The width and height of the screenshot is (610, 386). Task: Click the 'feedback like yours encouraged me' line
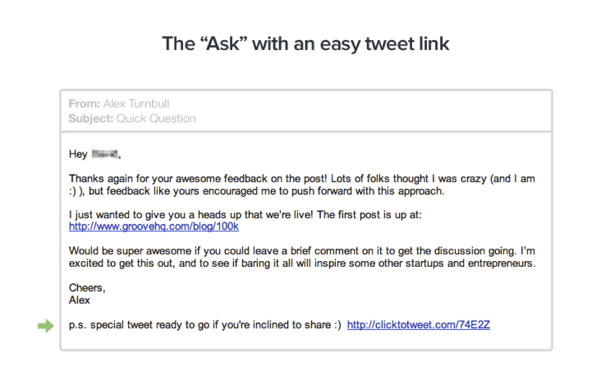tap(256, 191)
